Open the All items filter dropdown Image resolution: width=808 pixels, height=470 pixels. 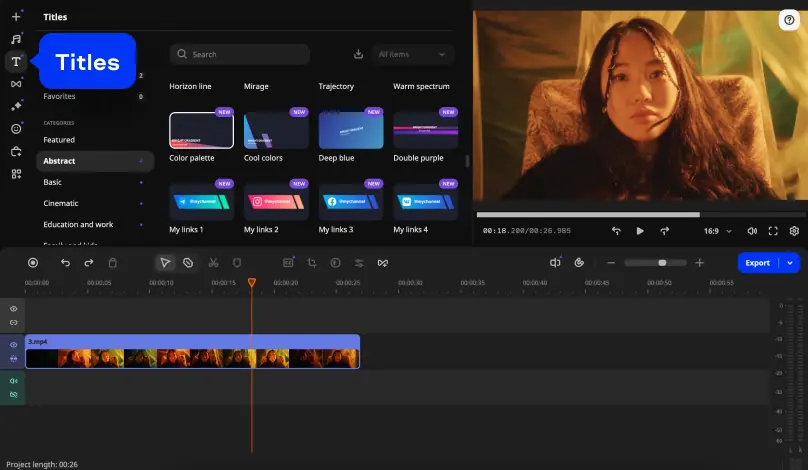[x=412, y=54]
